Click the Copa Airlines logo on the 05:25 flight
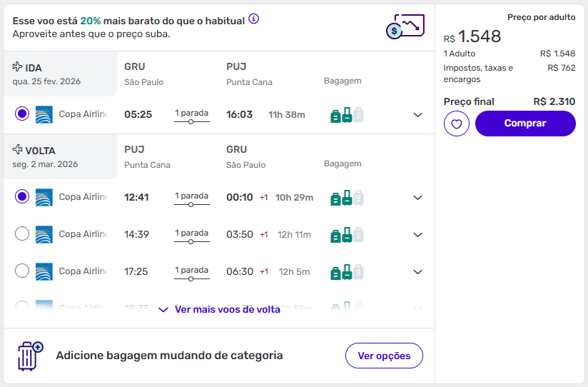The height and width of the screenshot is (387, 588). click(x=44, y=114)
